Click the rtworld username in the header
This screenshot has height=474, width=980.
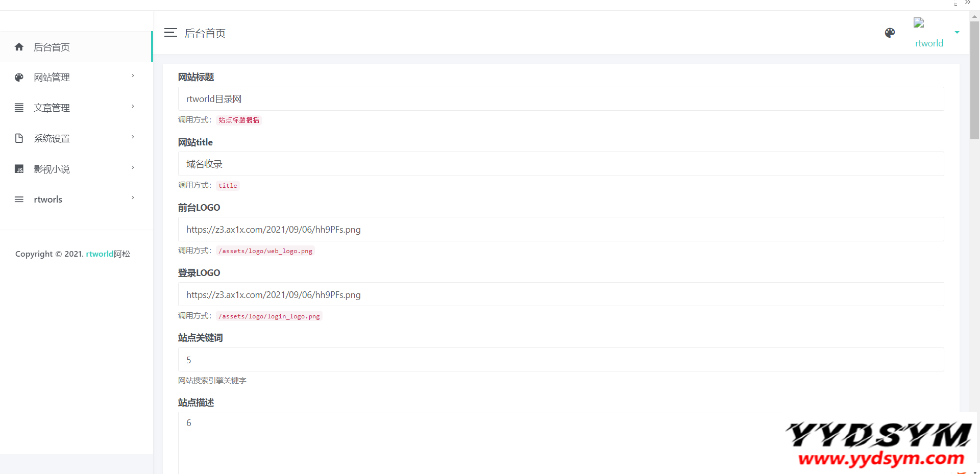tap(929, 43)
